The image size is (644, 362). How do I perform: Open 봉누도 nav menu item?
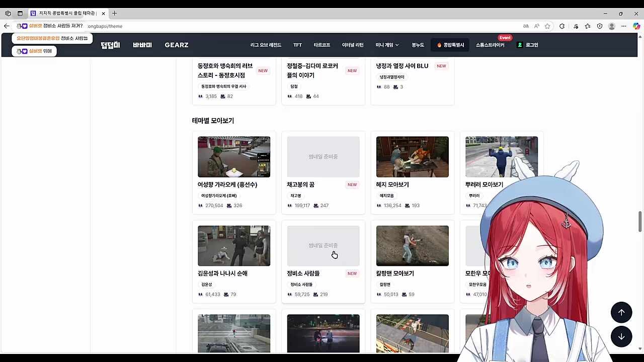[x=418, y=45]
